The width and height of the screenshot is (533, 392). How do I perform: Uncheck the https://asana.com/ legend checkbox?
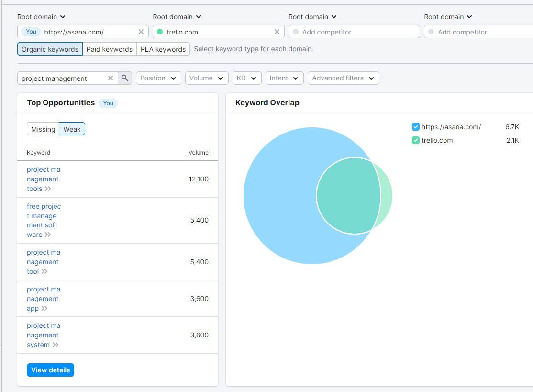click(x=415, y=127)
